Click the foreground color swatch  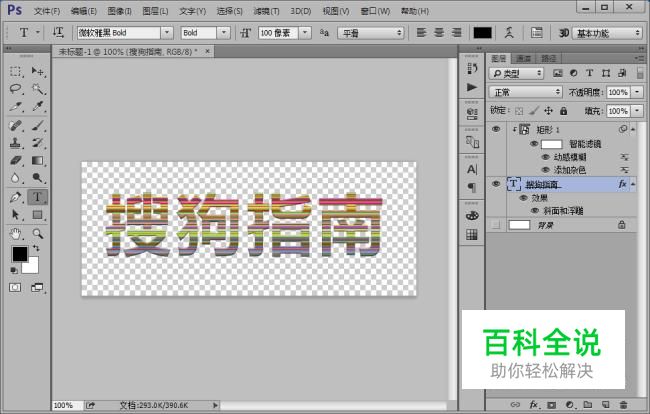pos(19,254)
